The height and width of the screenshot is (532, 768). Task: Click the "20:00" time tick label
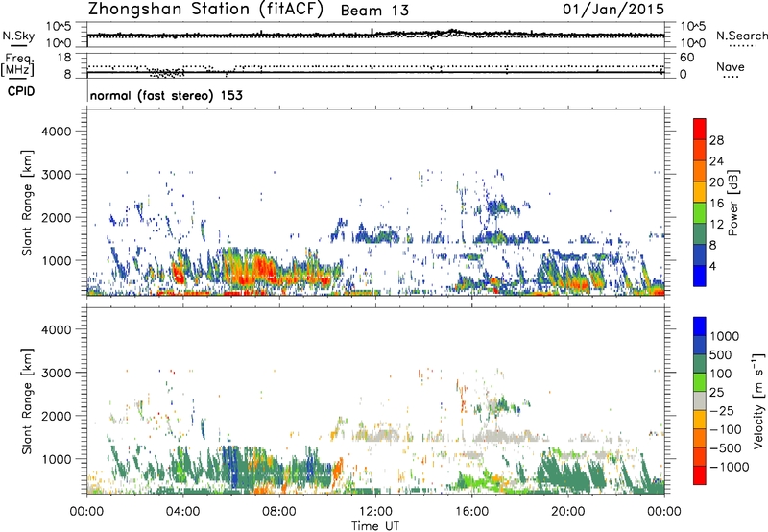point(567,512)
